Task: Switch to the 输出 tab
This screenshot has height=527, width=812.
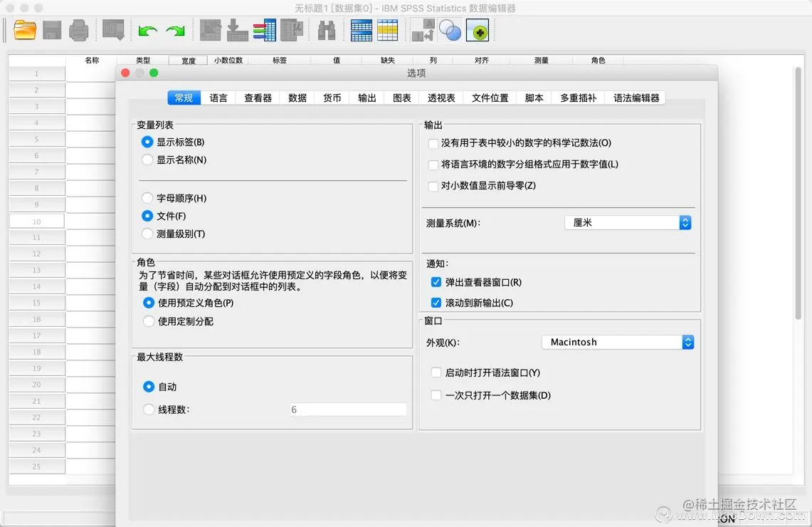Action: point(367,98)
